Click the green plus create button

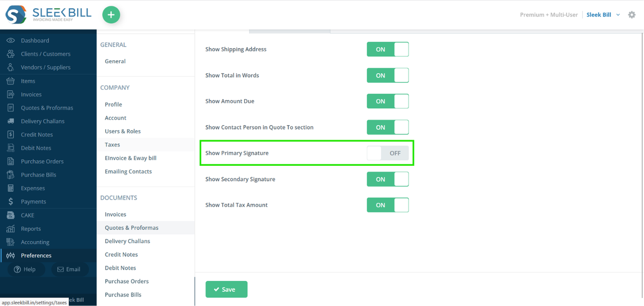(x=111, y=15)
